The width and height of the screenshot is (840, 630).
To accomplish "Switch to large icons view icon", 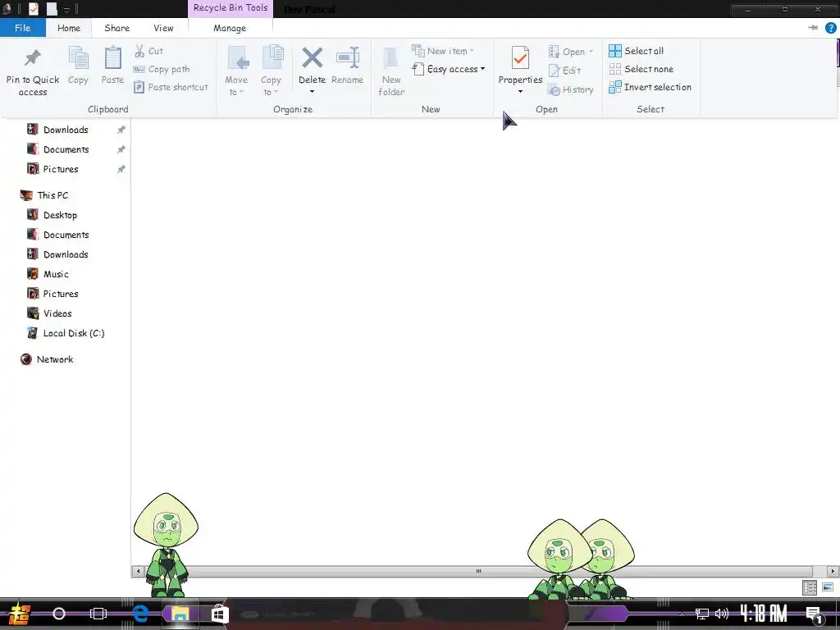I will (x=828, y=587).
